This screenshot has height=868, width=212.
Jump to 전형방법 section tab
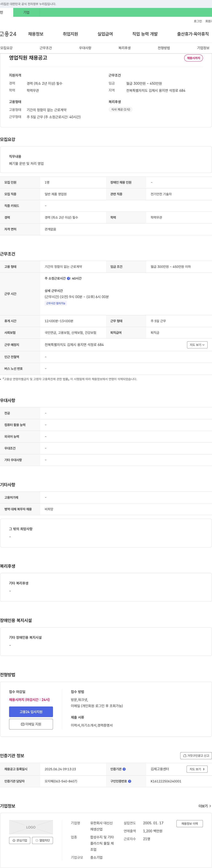point(164,48)
